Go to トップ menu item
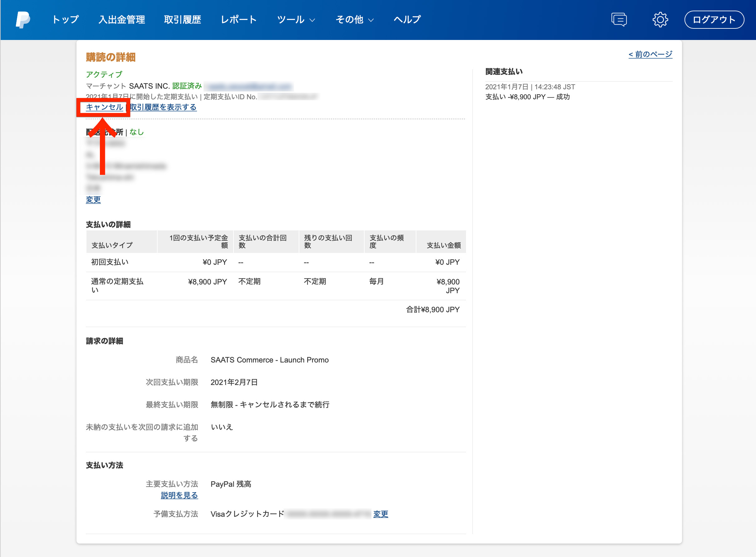The width and height of the screenshot is (756, 557). click(x=65, y=20)
